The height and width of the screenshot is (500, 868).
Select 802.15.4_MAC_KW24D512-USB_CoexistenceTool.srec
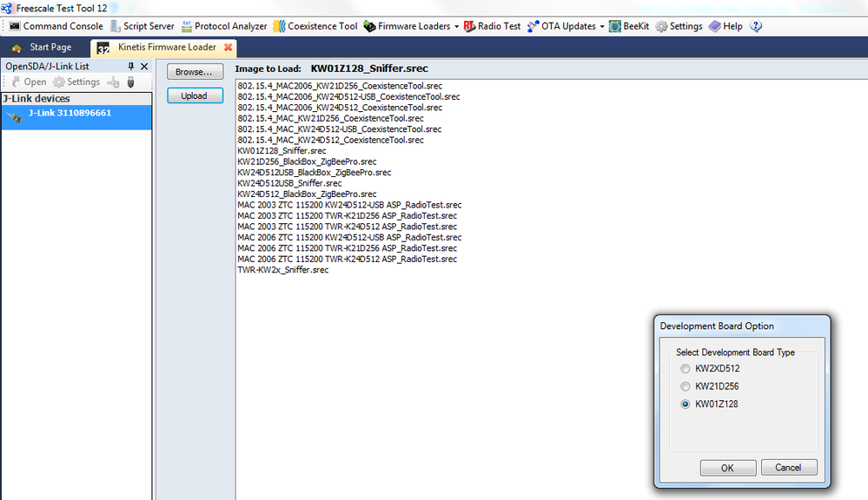coord(340,128)
